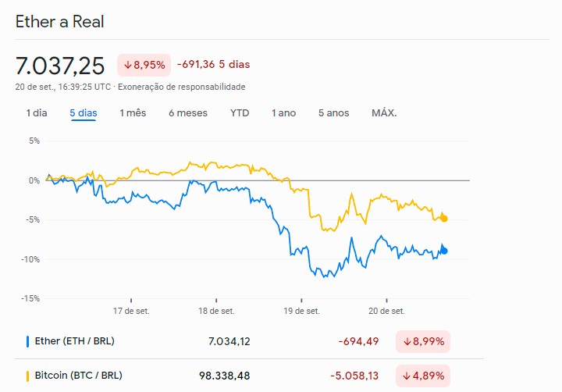Click the blue Ether endpoint dot on chart
The height and width of the screenshot is (392, 562).
[x=444, y=251]
